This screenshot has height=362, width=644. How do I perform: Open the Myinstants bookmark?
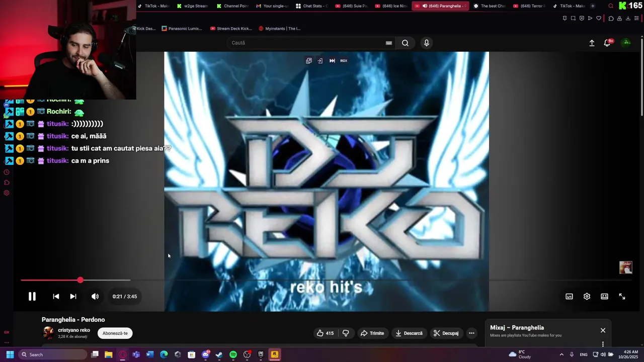tap(279, 29)
